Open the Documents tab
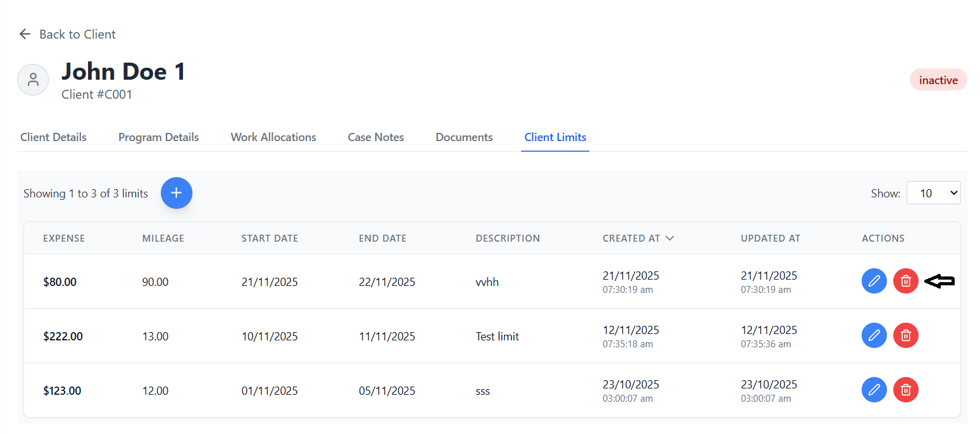Image resolution: width=980 pixels, height=434 pixels. coord(464,137)
